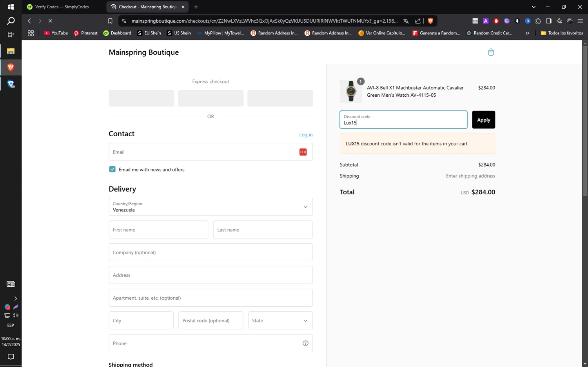
Task: Click the page vertical scrollbar
Action: point(585,121)
